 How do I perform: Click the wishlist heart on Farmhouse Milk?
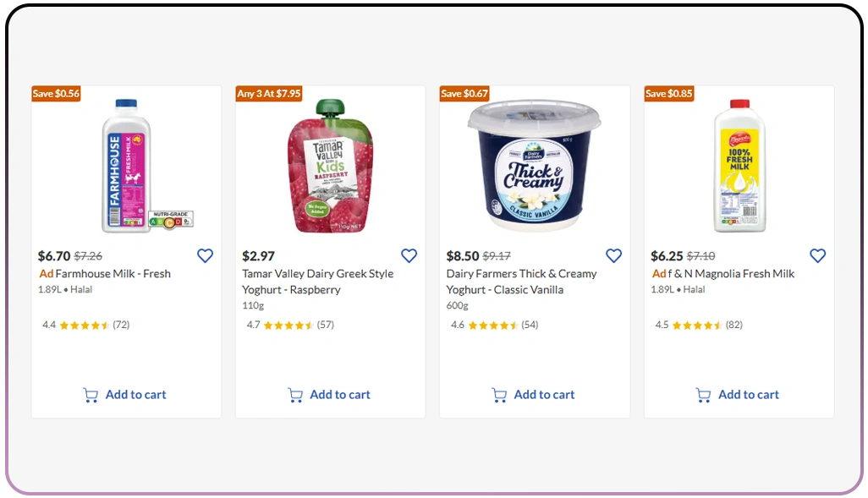[x=204, y=255]
